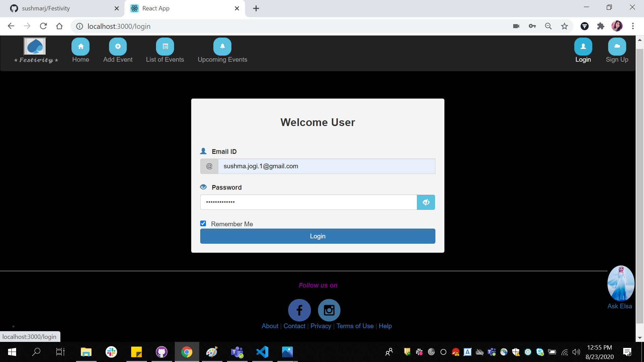Click the Ask Elsa avatar image
Image resolution: width=644 pixels, height=362 pixels.
coord(621,283)
